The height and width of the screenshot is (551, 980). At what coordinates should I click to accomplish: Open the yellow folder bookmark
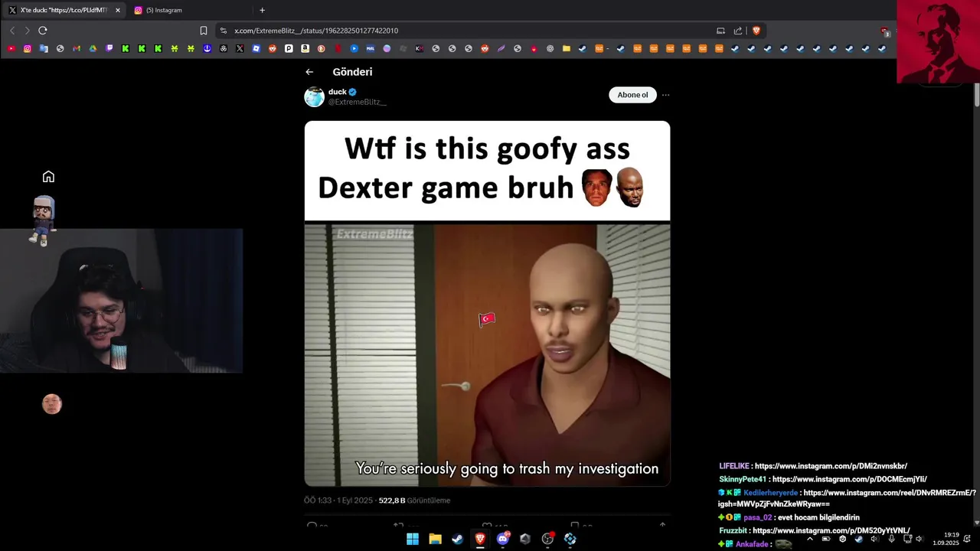tap(567, 48)
